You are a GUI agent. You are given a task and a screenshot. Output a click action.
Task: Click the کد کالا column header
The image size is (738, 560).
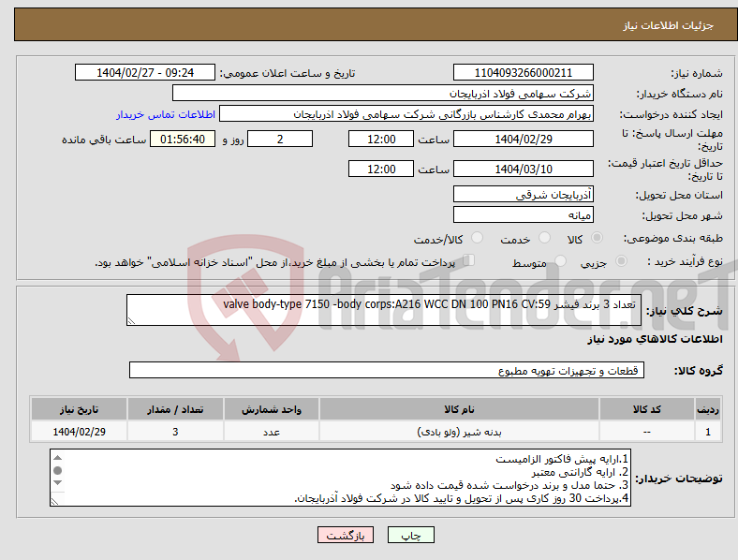pos(647,409)
